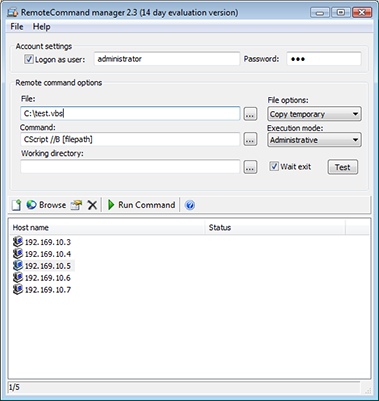Expand the Execution mode dropdown
Viewport: 379px width, 401px height.
[314, 140]
